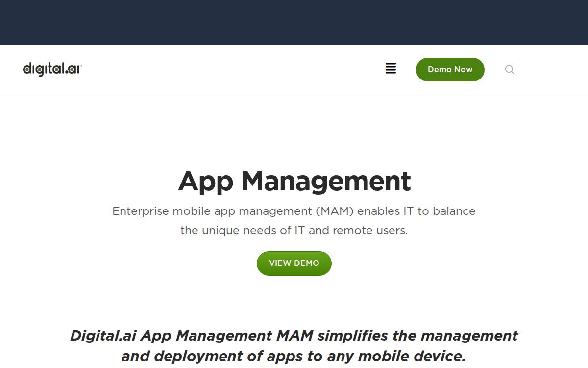The image size is (588, 368).
Task: Open the site search magnifier icon
Action: point(510,70)
